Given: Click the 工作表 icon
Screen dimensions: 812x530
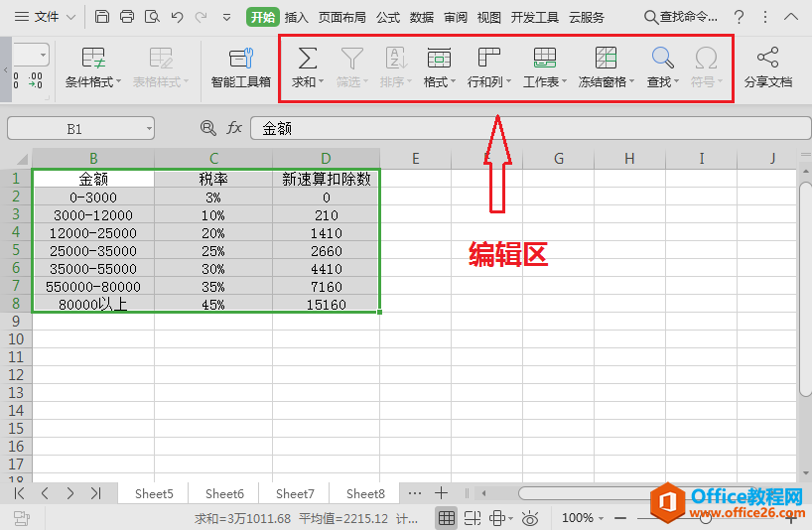Looking at the screenshot, I should pyautogui.click(x=545, y=58).
